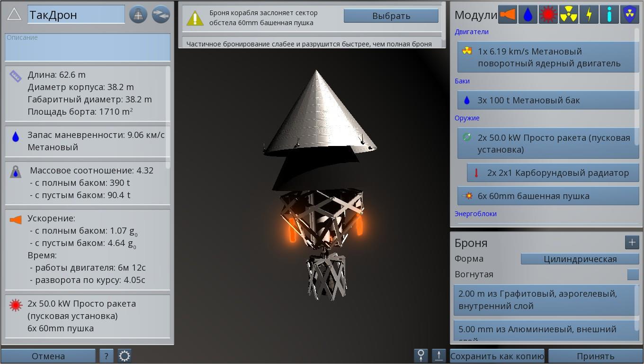Viewport: 644px width, 364px height.
Task: Click the ruler icon beside Длина
Action: (16, 76)
